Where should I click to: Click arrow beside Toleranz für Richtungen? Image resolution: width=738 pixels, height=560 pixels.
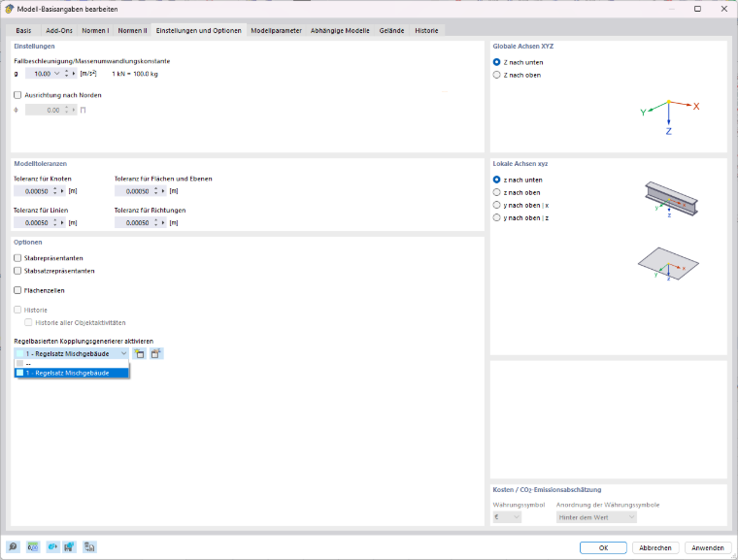point(163,222)
